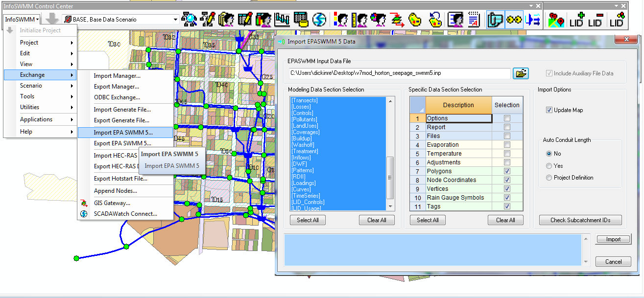Click Clear All under Specific Data Section
The width and height of the screenshot is (644, 298).
click(505, 220)
